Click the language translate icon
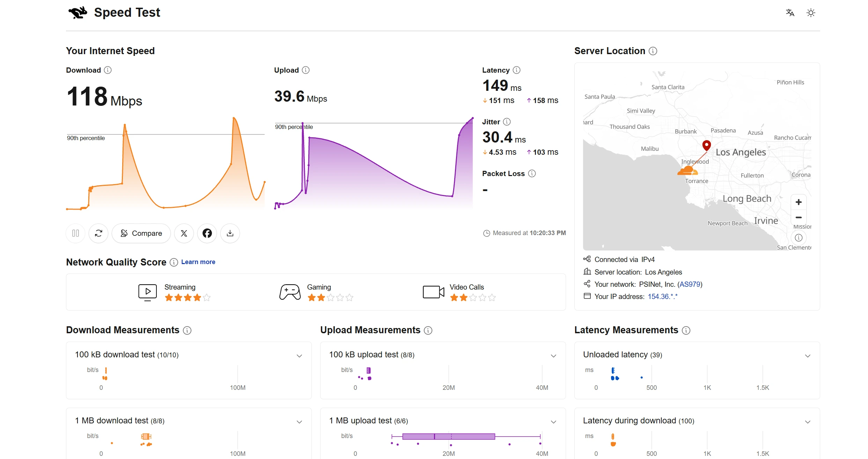The width and height of the screenshot is (868, 459). pos(790,13)
